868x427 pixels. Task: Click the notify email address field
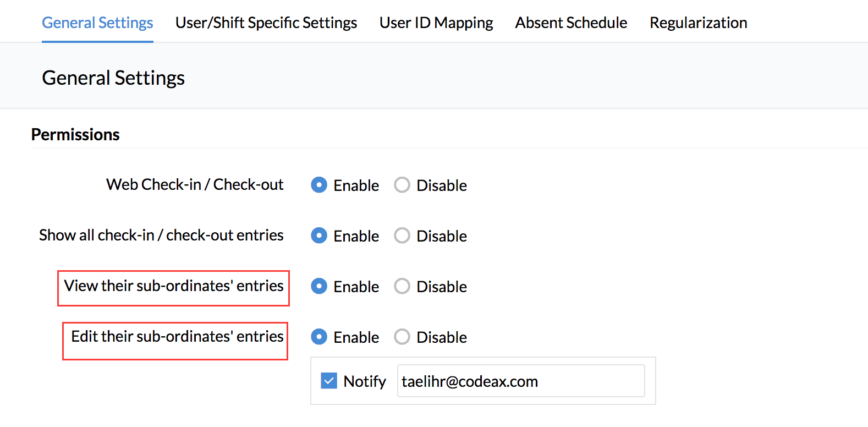[x=520, y=381]
